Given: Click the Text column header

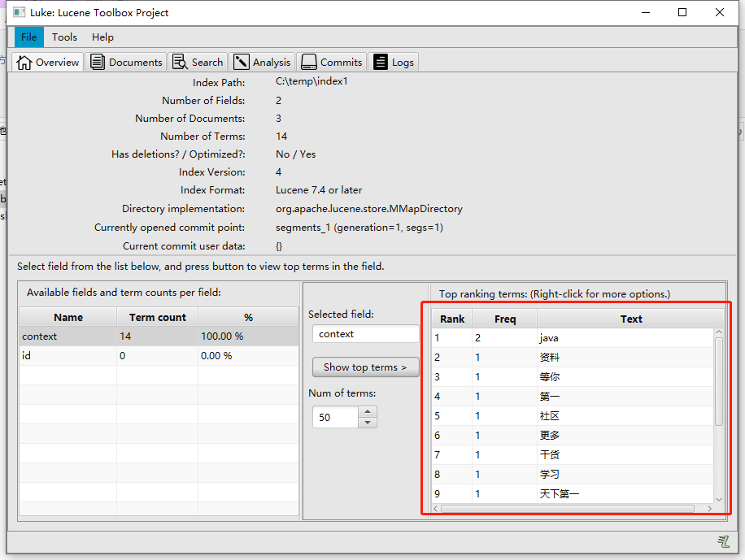Looking at the screenshot, I should click(x=630, y=319).
